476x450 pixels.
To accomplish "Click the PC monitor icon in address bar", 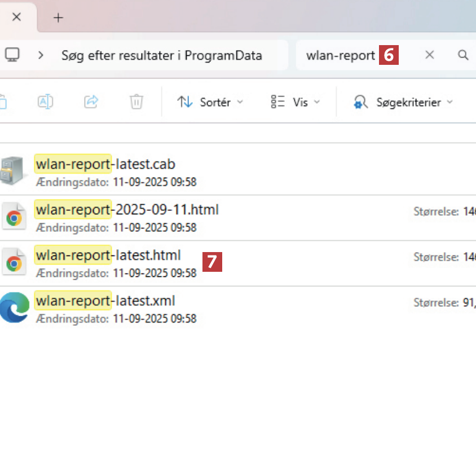I will point(12,55).
